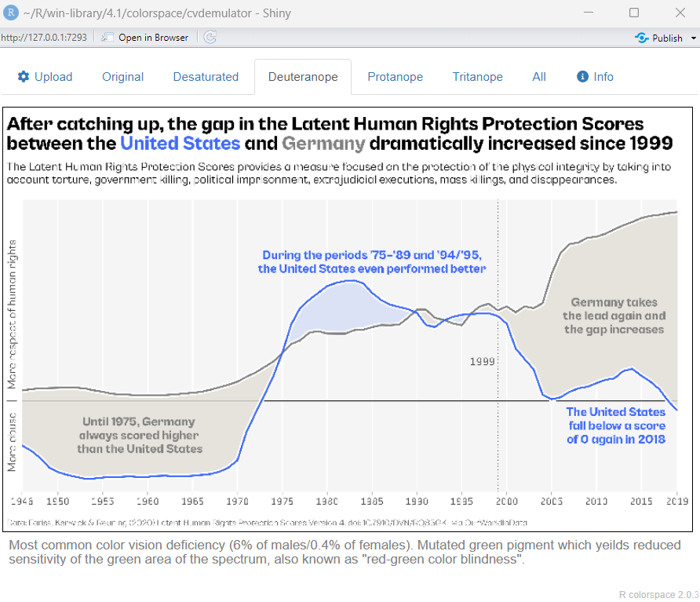Maximize the Shiny window
The width and height of the screenshot is (700, 602).
coord(633,12)
